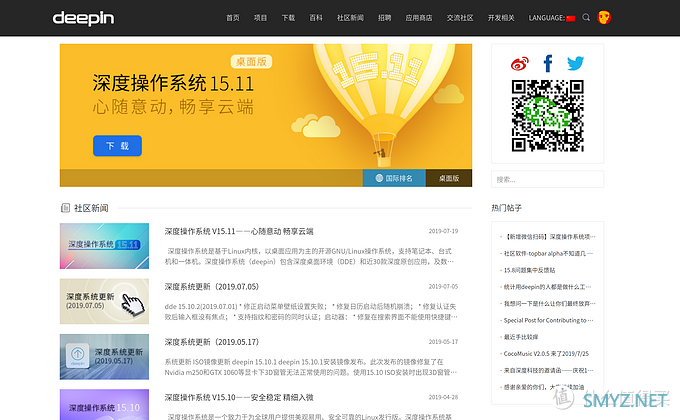Open 交流社区 in the navigation bar

pos(460,18)
